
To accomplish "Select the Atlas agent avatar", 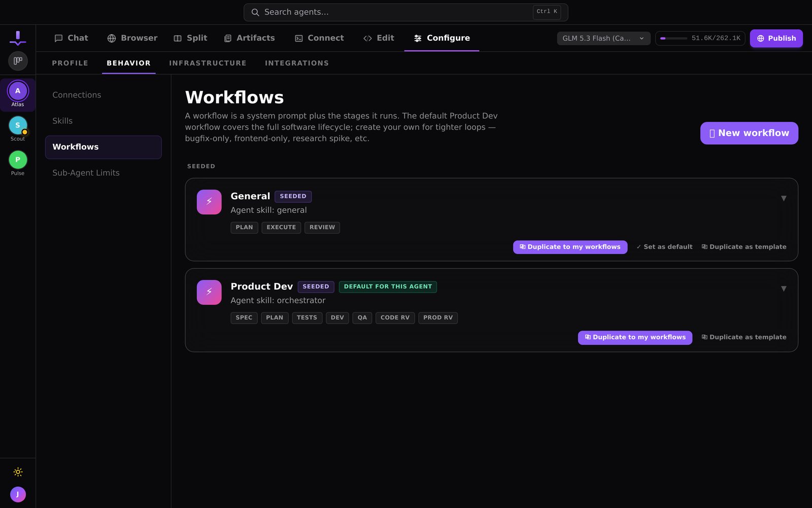I will click(x=18, y=91).
